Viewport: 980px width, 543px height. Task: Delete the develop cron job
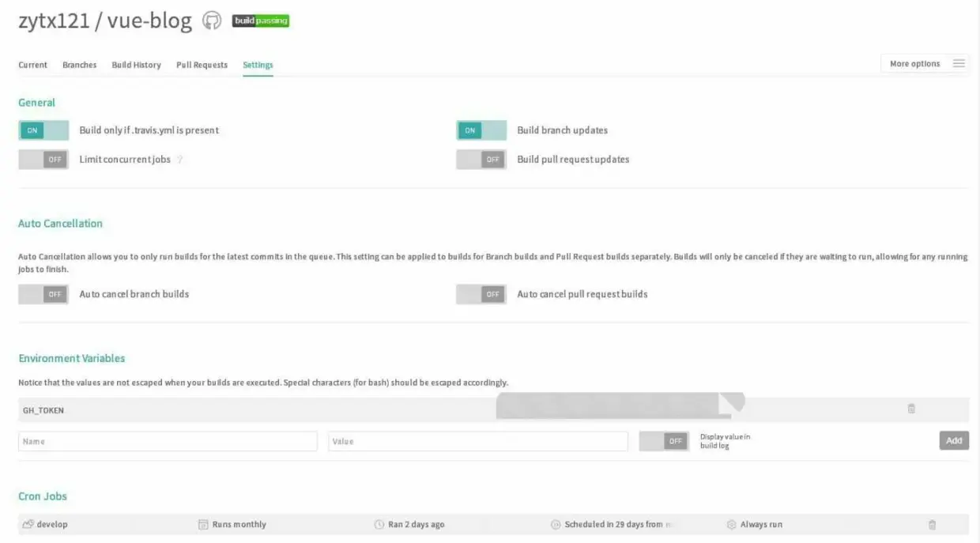tap(932, 524)
